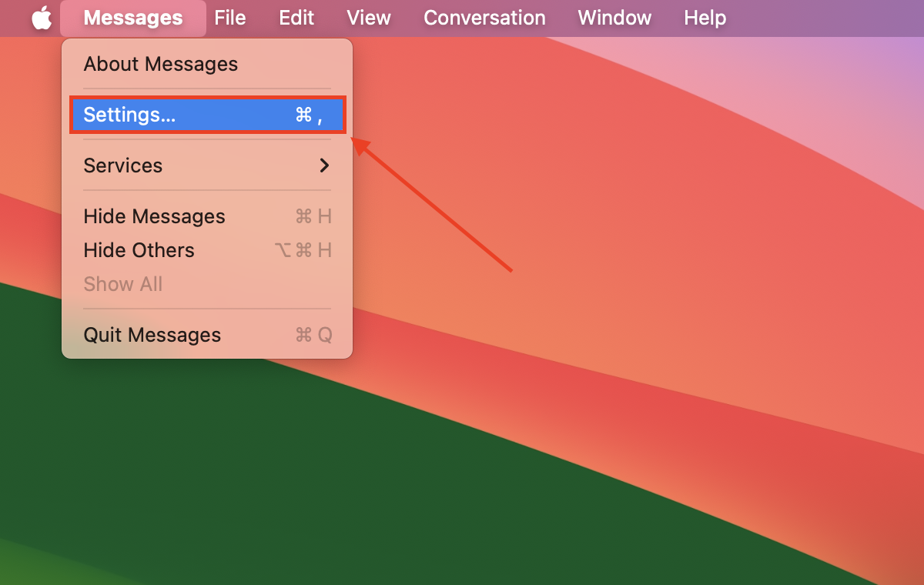The height and width of the screenshot is (585, 924).
Task: Click the Apple logo icon
Action: point(42,17)
